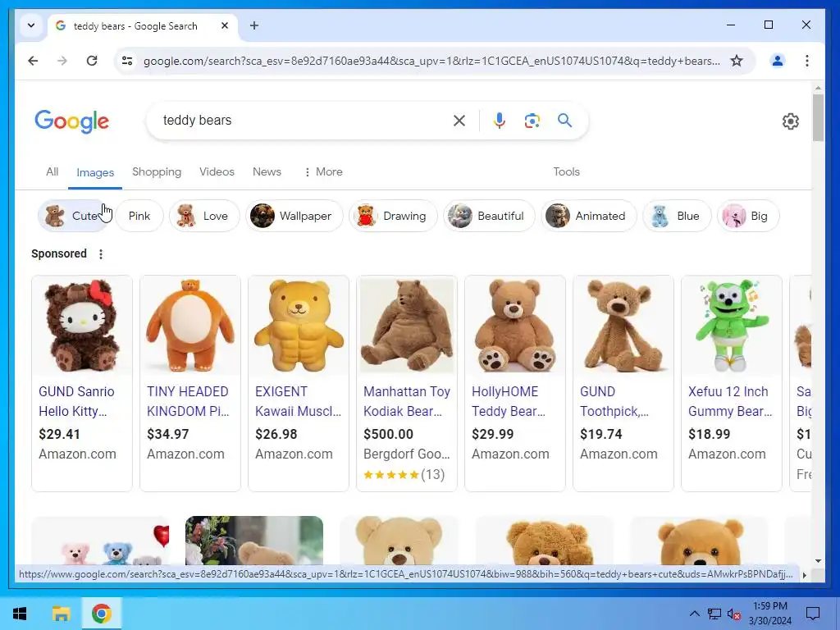Click the yellow muscle bear product image

299,326
